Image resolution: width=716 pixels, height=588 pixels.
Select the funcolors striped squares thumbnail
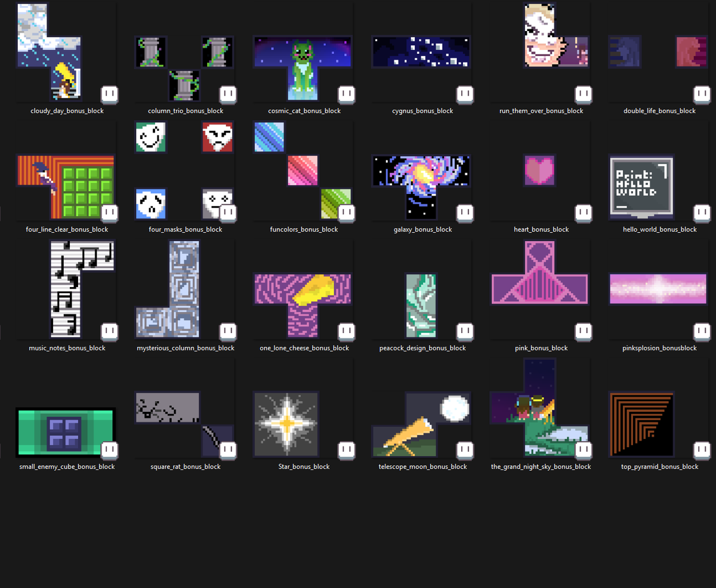point(303,171)
